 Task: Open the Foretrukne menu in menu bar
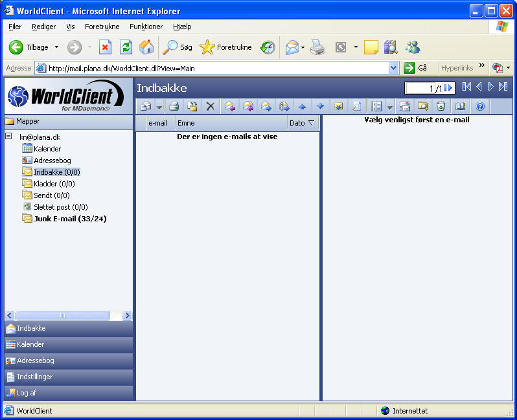click(x=102, y=27)
